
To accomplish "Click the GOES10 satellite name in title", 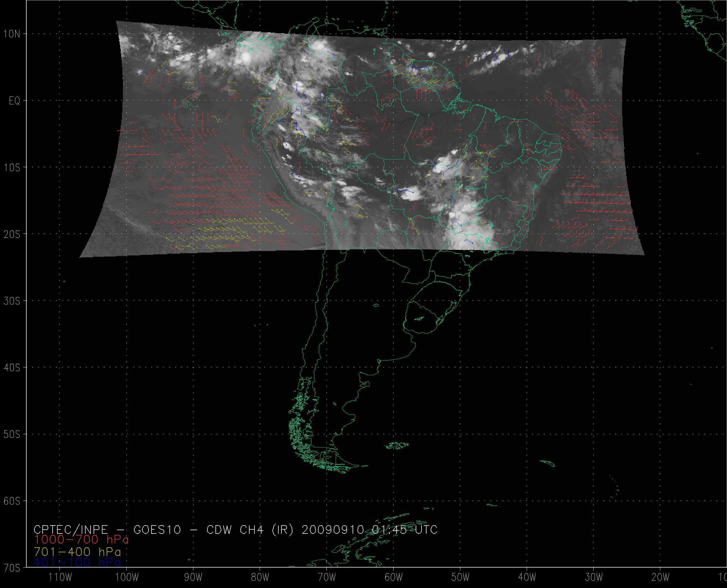I will (x=157, y=529).
